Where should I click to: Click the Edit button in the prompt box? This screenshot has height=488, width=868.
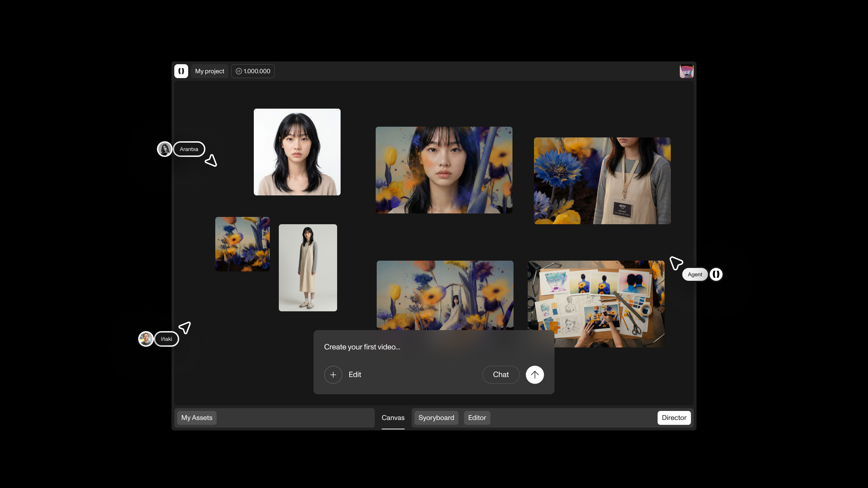[354, 375]
